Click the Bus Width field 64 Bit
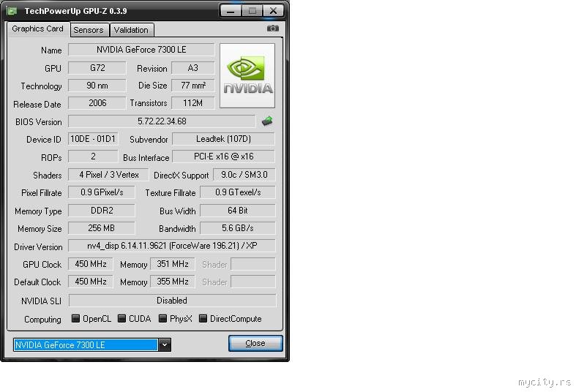Viewport: 576px width, 392px height. click(x=238, y=211)
